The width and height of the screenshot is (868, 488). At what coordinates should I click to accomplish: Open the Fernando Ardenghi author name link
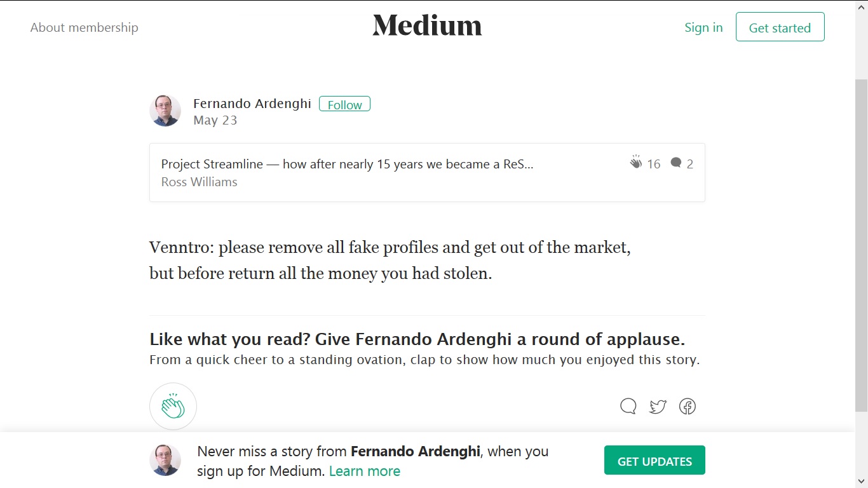252,103
